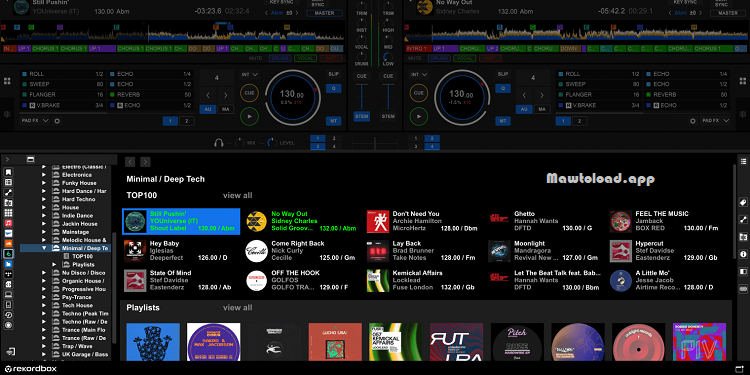The width and height of the screenshot is (750, 375).
Task: Expand the Tech House genre node
Action: 44,305
